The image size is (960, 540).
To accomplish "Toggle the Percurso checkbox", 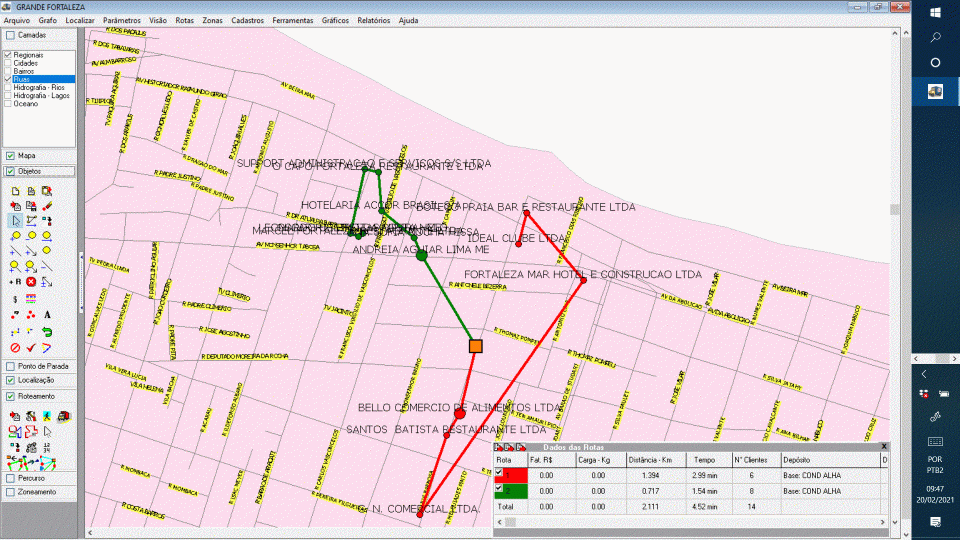I will [10, 478].
